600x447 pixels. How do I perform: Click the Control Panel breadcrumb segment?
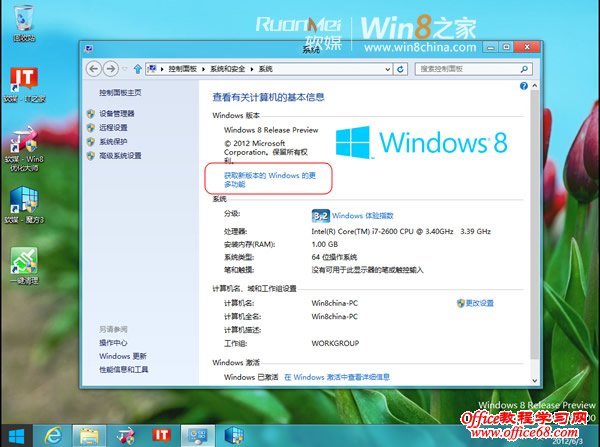point(183,69)
